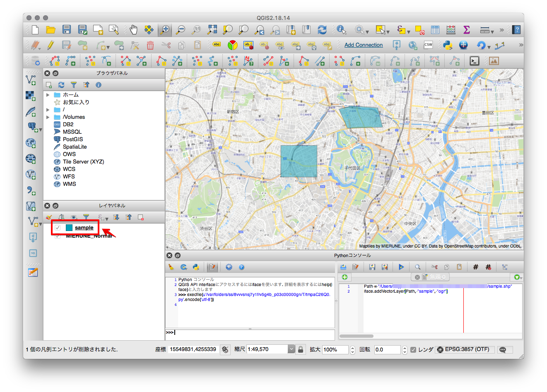Image resolution: width=547 pixels, height=392 pixels.
Task: Click the CSW MetaSearch icon
Action: tap(428, 45)
